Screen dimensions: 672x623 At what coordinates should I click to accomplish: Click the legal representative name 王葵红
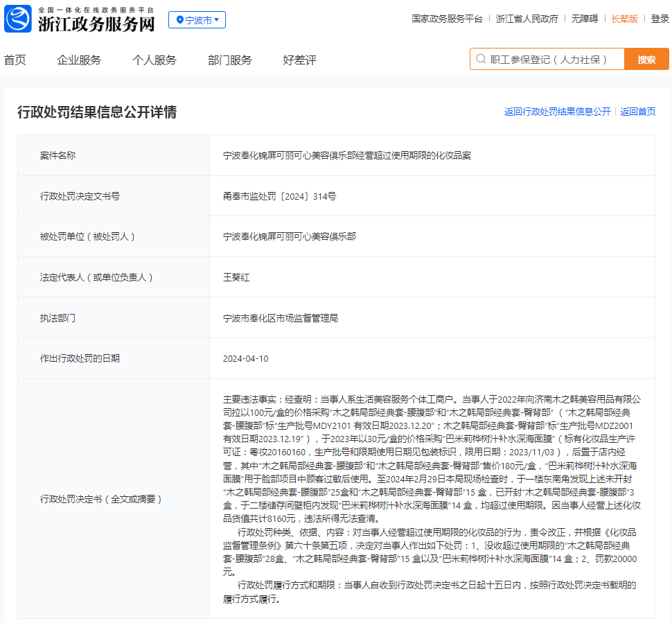coord(236,277)
